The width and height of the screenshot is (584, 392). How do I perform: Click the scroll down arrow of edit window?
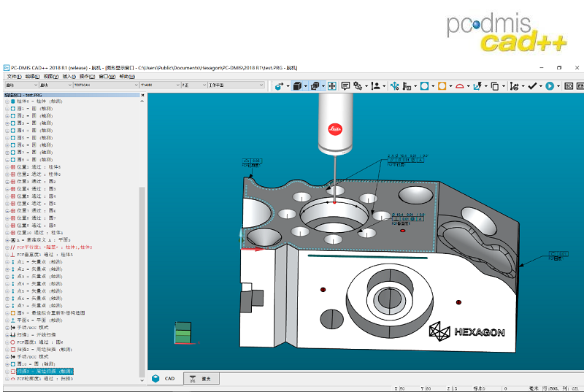pyautogui.click(x=142, y=380)
